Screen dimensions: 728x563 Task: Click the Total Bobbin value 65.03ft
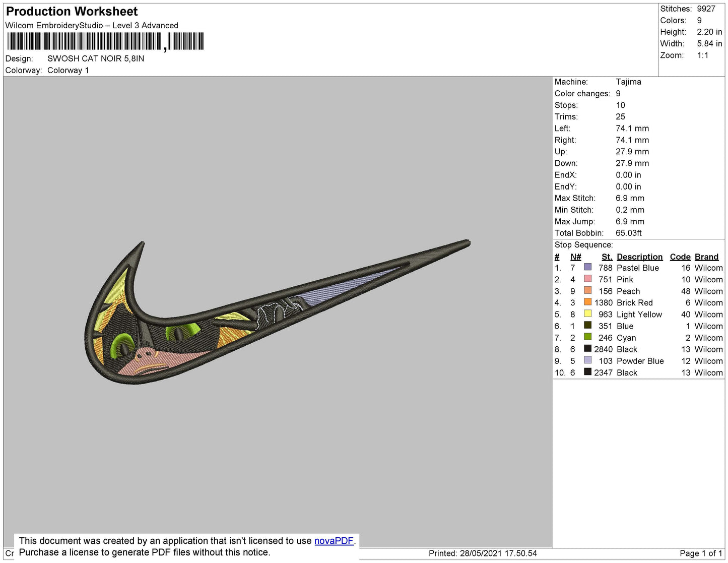pyautogui.click(x=629, y=233)
